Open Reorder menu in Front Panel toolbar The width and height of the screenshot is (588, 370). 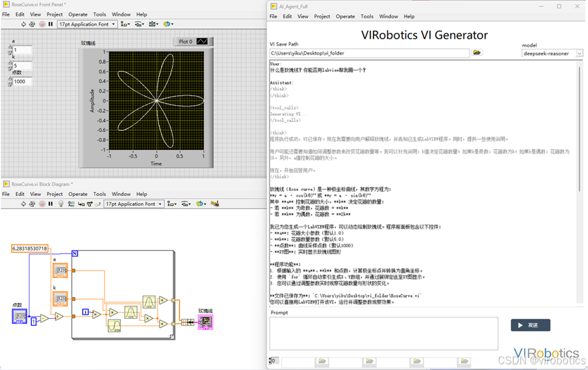[168, 24]
